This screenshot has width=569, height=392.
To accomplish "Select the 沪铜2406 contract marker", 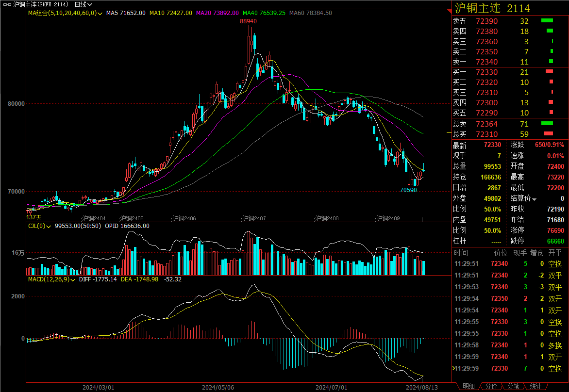I will (x=184, y=218).
